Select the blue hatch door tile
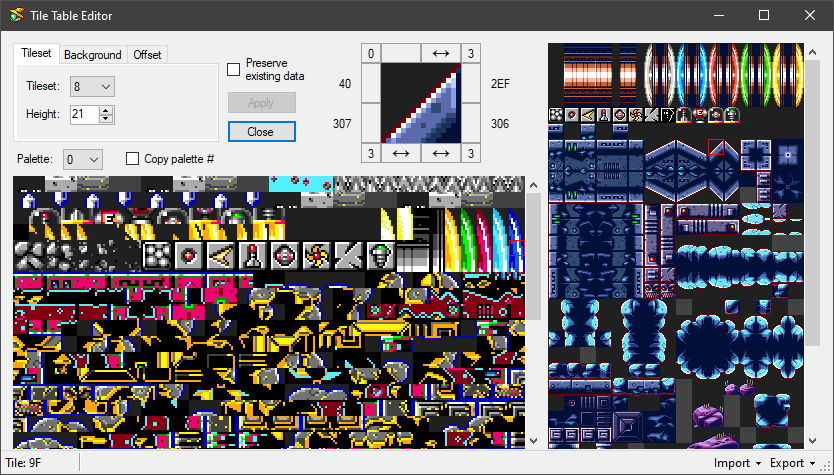The image size is (834, 475). (691, 75)
